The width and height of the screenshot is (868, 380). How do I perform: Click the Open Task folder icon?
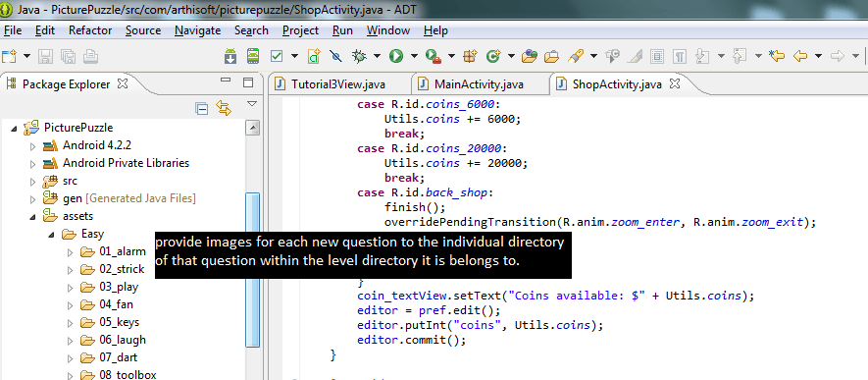tap(551, 56)
